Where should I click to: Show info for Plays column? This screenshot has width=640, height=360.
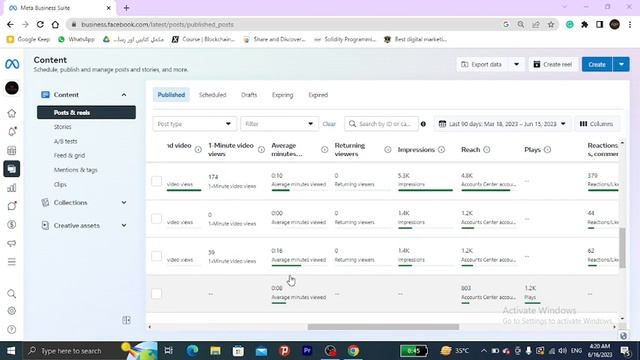tap(547, 150)
